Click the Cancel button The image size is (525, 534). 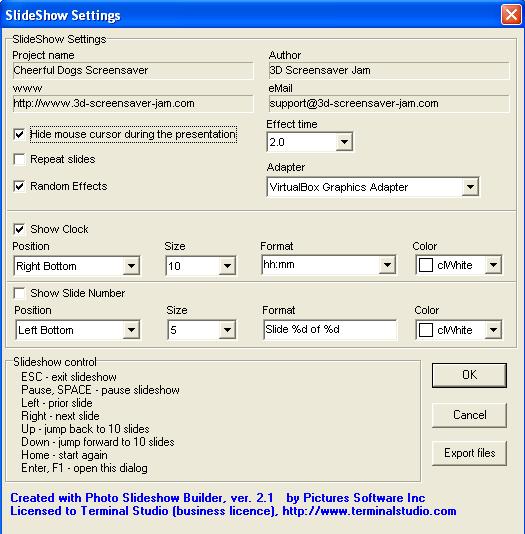pyautogui.click(x=470, y=415)
